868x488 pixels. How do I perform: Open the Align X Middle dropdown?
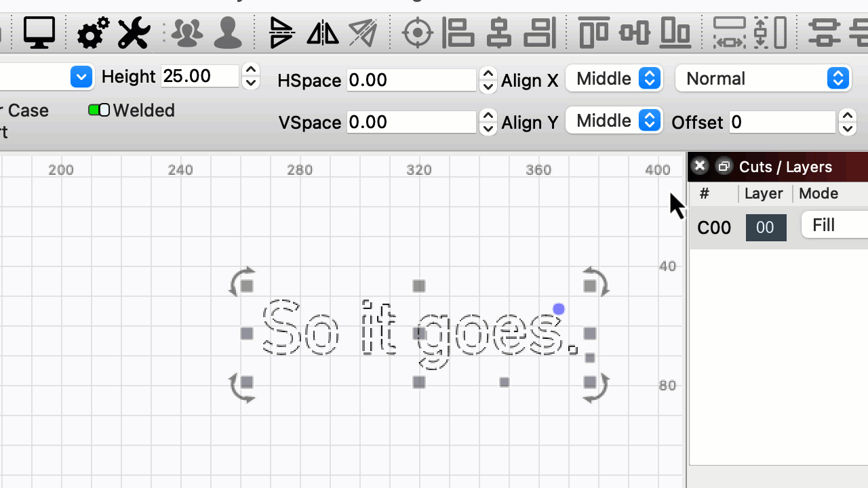click(x=614, y=79)
